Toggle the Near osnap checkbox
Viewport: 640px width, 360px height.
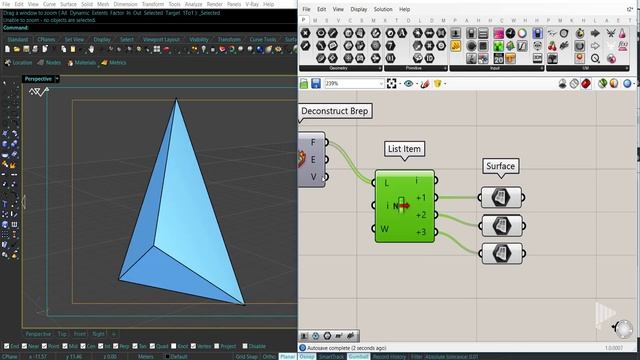(24, 346)
